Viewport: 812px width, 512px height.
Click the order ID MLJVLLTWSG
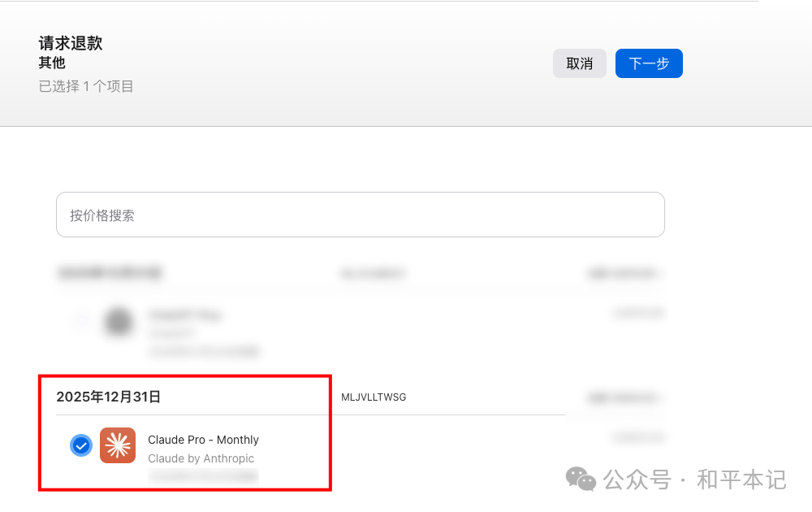[x=374, y=397]
